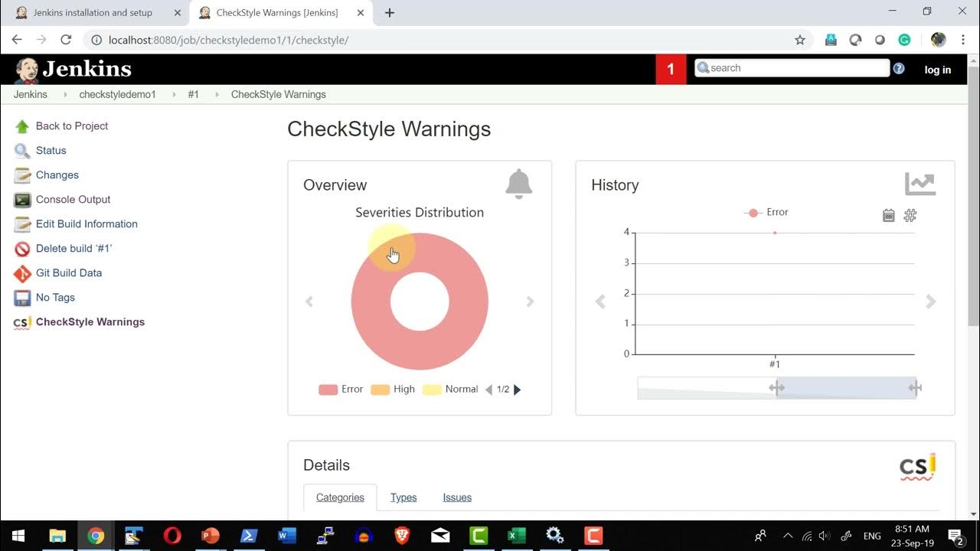The height and width of the screenshot is (551, 980).
Task: Show next Overview carousel chart
Action: pyautogui.click(x=530, y=302)
